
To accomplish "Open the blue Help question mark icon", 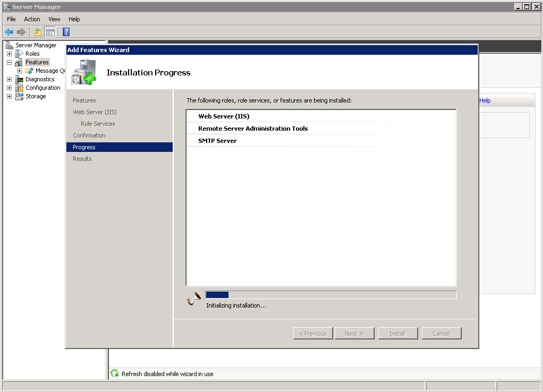I will coord(66,32).
